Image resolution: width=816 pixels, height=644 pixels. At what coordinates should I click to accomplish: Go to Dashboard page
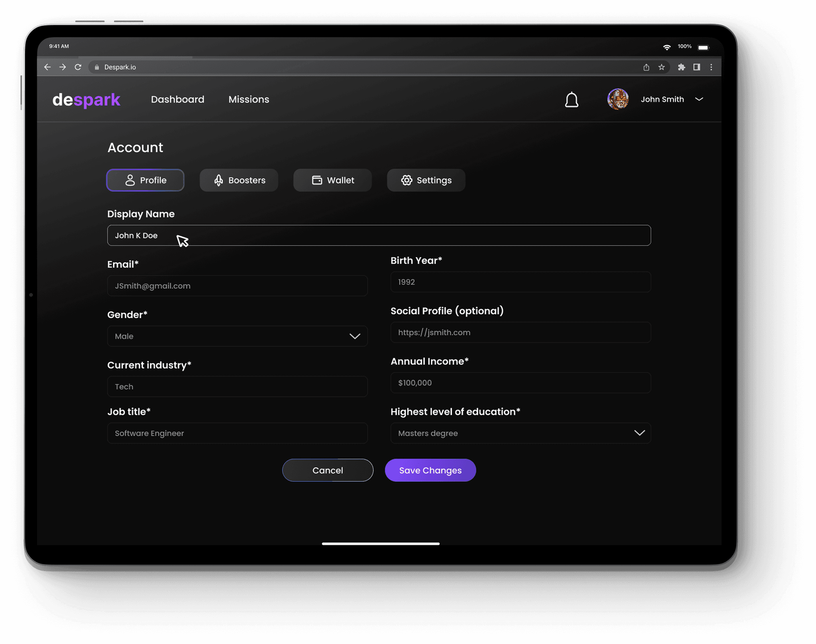[178, 99]
